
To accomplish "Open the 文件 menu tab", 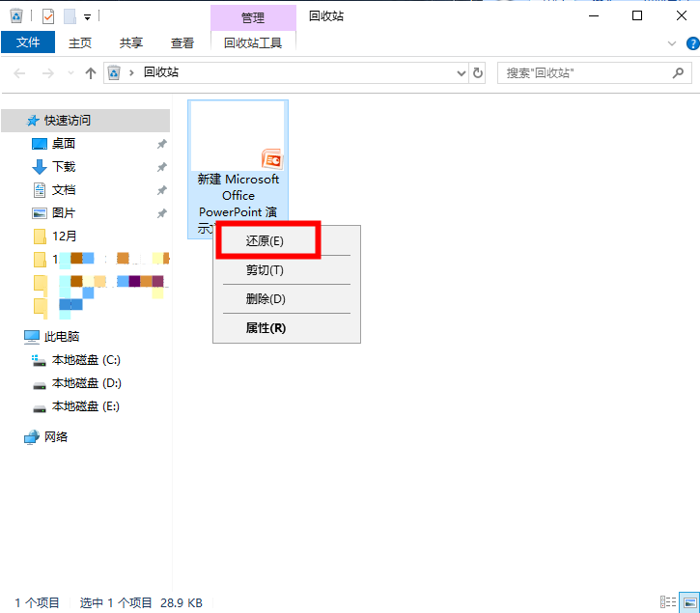I will click(x=28, y=42).
